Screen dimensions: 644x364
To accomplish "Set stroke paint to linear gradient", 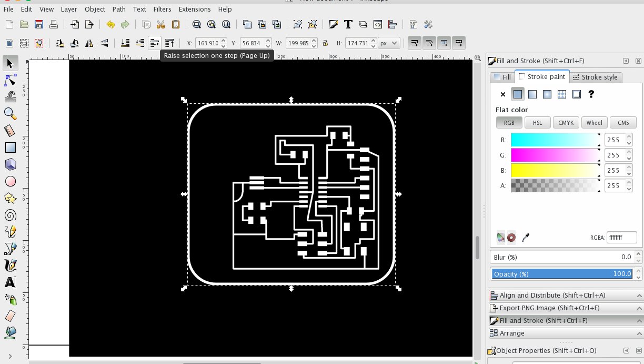I will point(532,94).
